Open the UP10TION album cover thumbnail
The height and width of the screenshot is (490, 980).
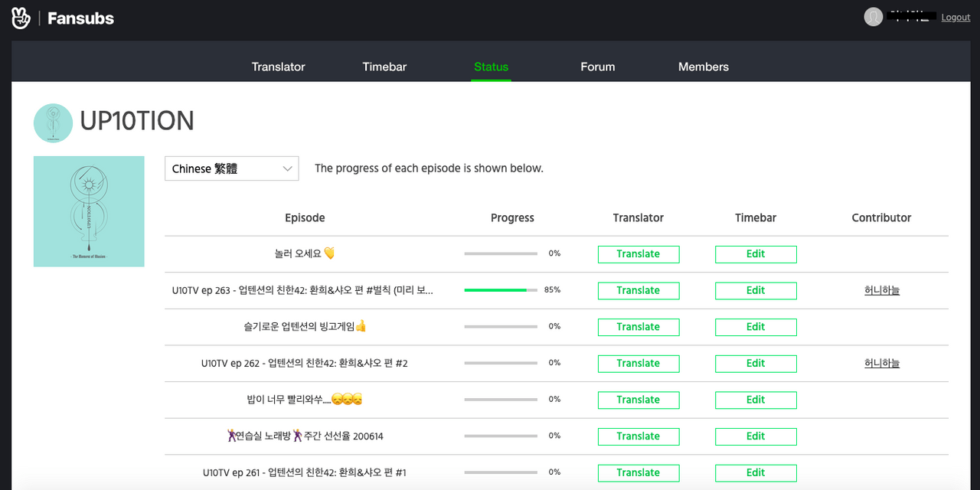coord(89,211)
